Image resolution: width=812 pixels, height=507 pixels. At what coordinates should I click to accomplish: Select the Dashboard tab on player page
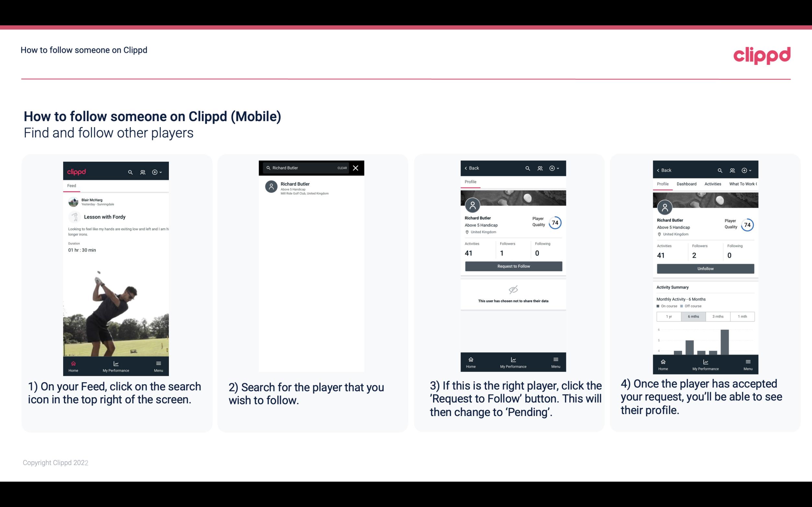point(687,184)
